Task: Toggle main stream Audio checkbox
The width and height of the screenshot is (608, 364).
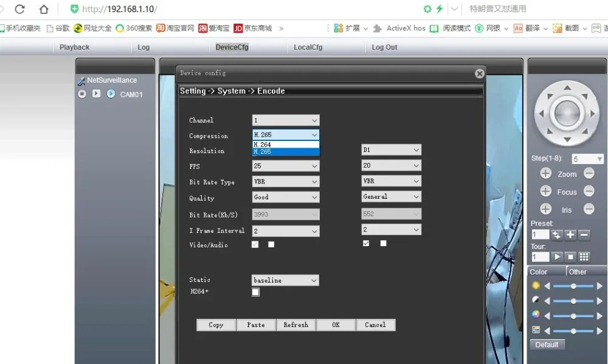Action: (x=271, y=244)
